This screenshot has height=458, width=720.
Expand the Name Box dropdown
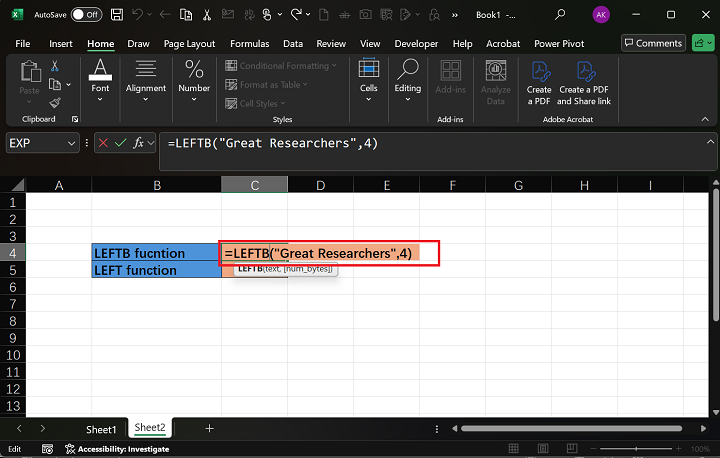click(x=71, y=143)
